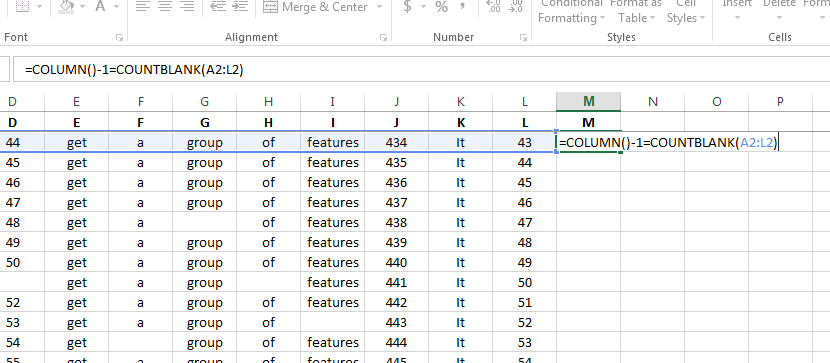The width and height of the screenshot is (830, 363).
Task: Click the bold 'M' cell in row 1
Action: 588,122
